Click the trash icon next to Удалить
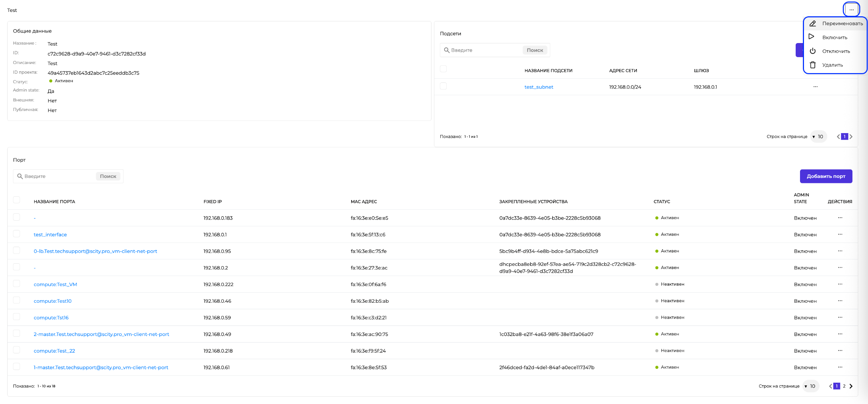 coord(813,65)
